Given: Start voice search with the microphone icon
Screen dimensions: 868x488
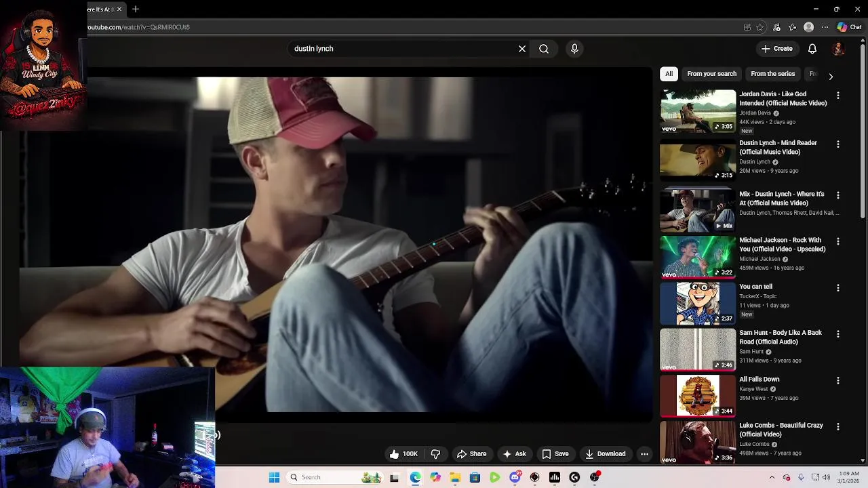Looking at the screenshot, I should pyautogui.click(x=574, y=49).
